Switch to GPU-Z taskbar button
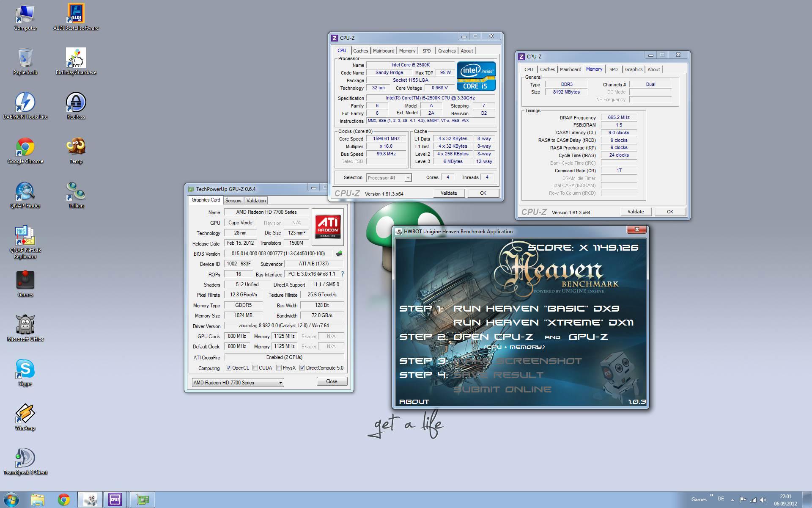The width and height of the screenshot is (812, 508). click(143, 500)
